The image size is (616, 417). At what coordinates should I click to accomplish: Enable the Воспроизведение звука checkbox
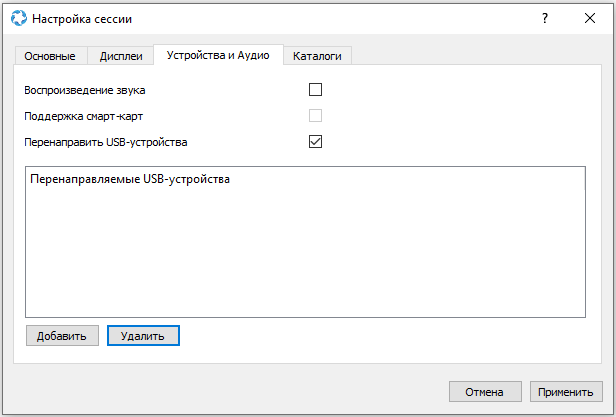point(316,90)
